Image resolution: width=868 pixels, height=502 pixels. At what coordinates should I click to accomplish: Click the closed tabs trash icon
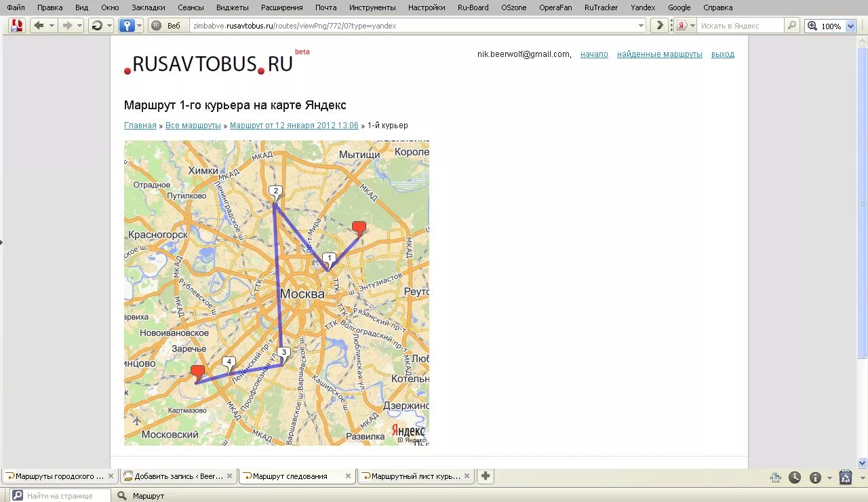tap(846, 478)
